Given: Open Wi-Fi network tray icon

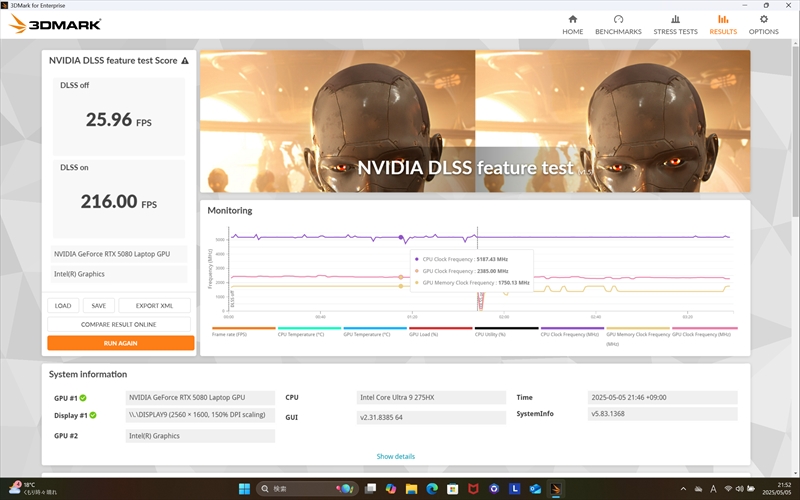Looking at the screenshot, I should pyautogui.click(x=728, y=489).
